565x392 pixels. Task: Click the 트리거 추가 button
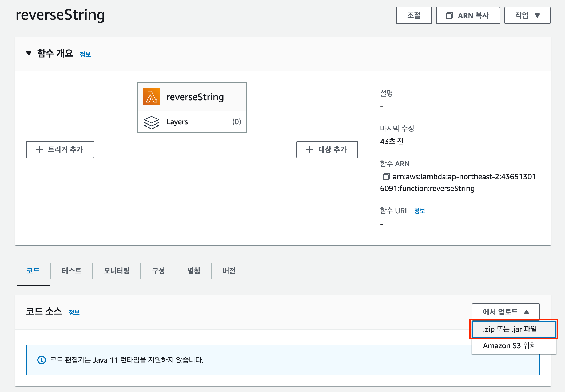click(60, 150)
